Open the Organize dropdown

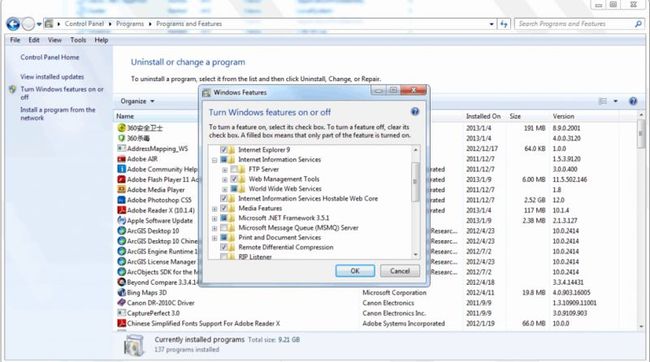click(137, 101)
